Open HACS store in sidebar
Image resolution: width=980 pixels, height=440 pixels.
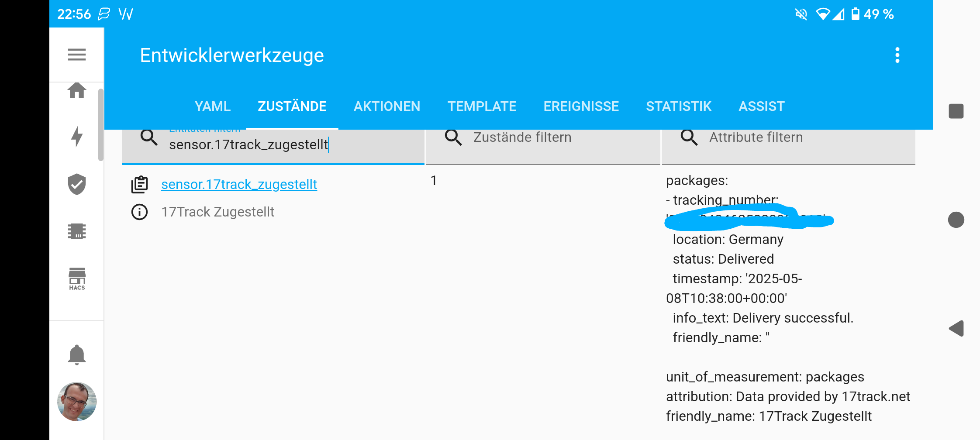click(77, 278)
